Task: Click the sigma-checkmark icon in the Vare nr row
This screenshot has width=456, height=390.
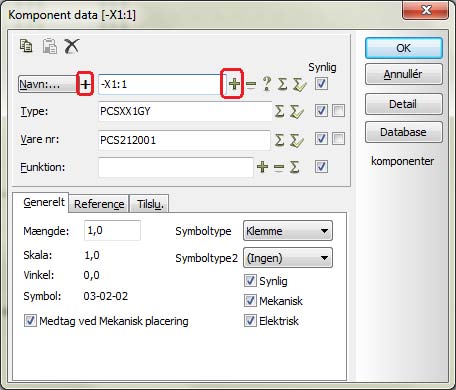Action: (x=297, y=140)
